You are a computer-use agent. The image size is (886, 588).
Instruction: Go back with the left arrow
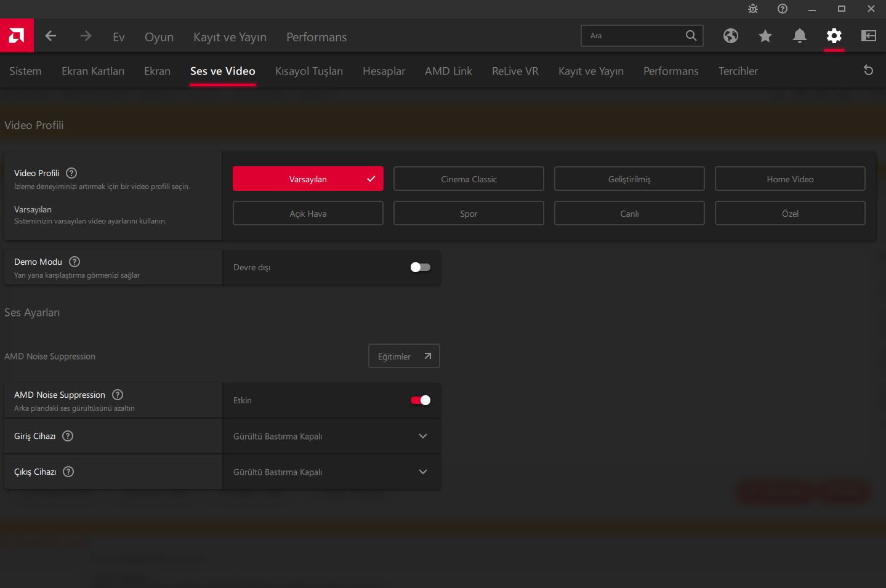(x=50, y=36)
